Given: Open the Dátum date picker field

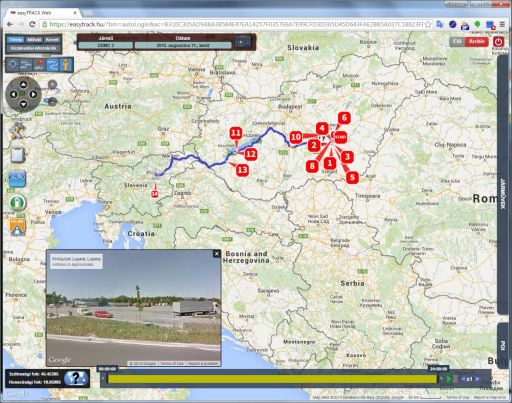Looking at the screenshot, I should [183, 45].
